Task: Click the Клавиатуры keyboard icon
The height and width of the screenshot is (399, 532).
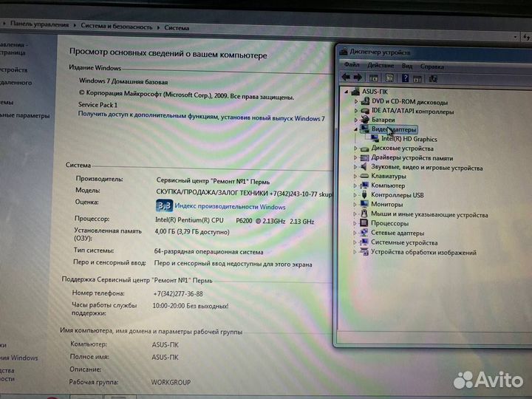Action: pos(364,176)
